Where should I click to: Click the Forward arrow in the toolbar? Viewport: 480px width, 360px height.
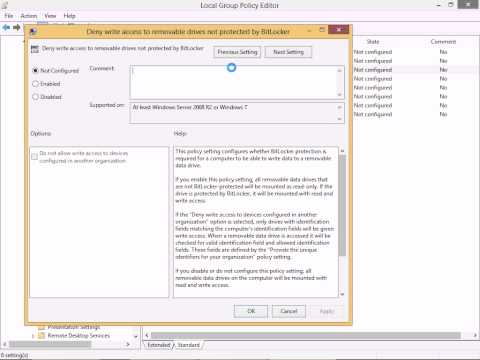[17, 27]
